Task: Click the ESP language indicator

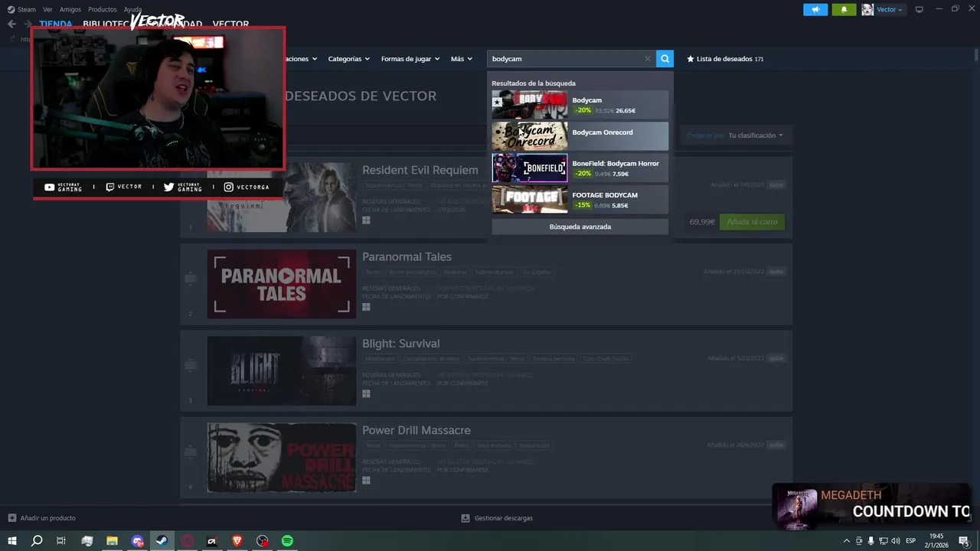Action: [x=911, y=541]
